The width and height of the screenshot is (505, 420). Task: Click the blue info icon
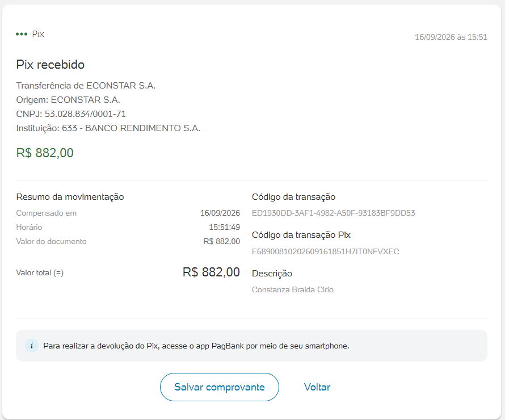point(32,346)
